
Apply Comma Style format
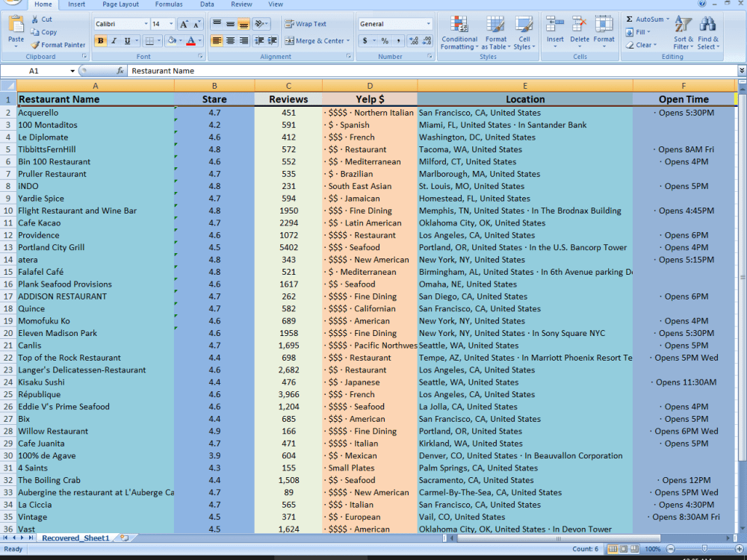(398, 41)
